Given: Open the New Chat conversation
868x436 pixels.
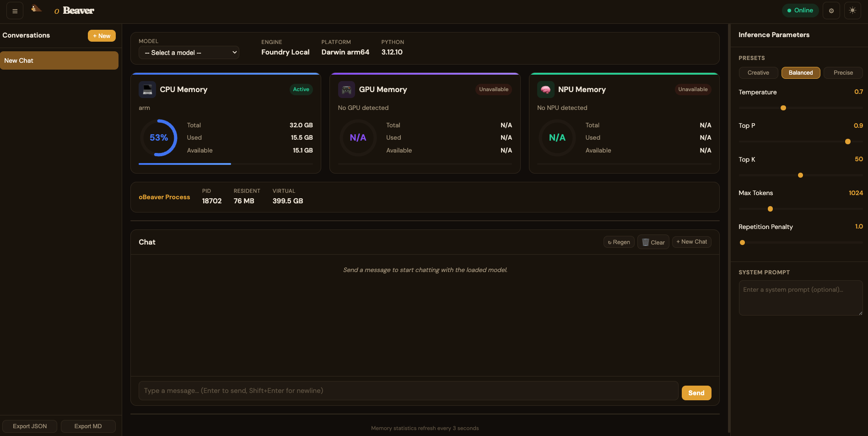Looking at the screenshot, I should coord(59,60).
